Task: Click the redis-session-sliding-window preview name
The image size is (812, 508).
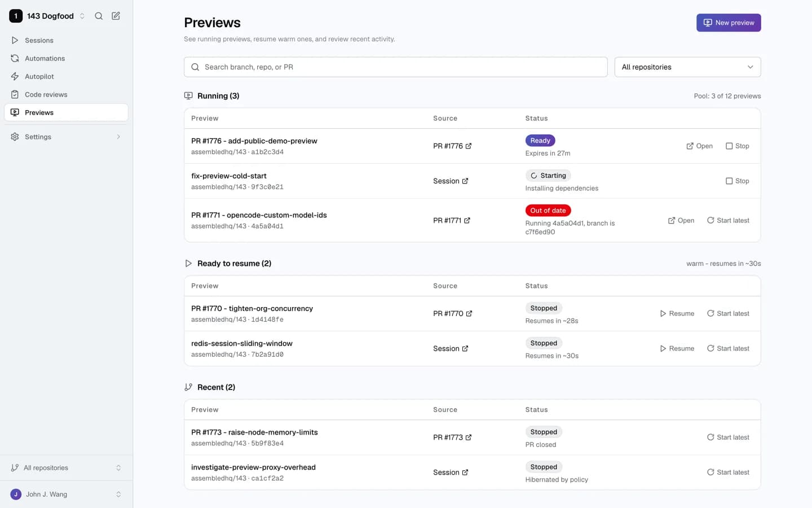Action: 242,343
